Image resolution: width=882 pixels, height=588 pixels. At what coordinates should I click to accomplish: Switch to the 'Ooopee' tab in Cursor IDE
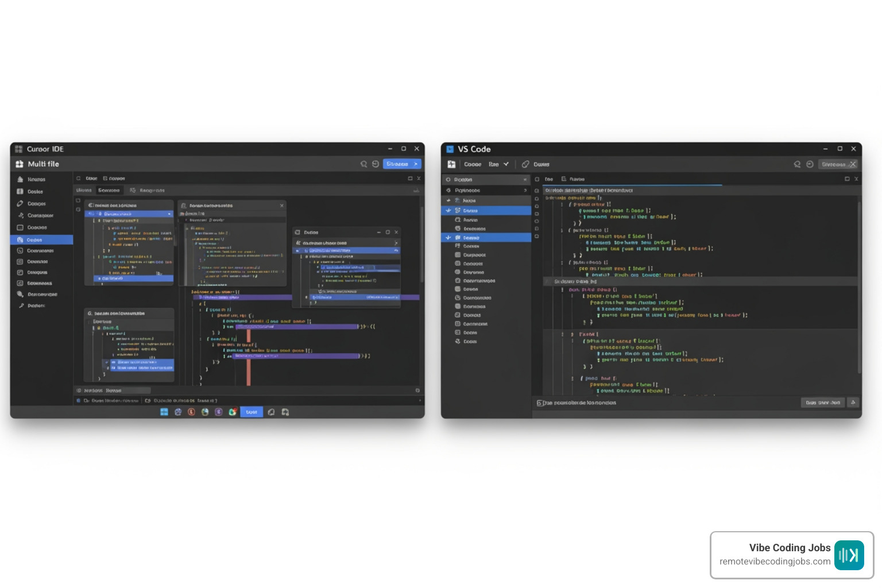coord(114,179)
